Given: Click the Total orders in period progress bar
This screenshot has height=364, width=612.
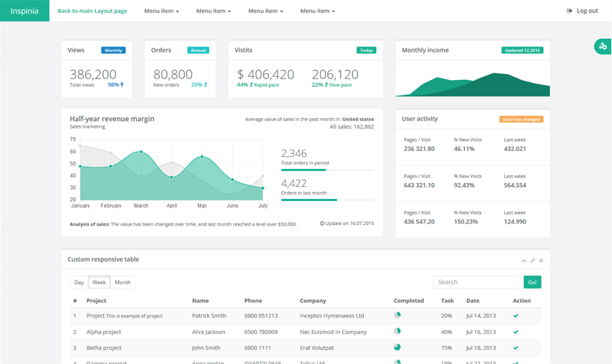Looking at the screenshot, I should point(327,170).
